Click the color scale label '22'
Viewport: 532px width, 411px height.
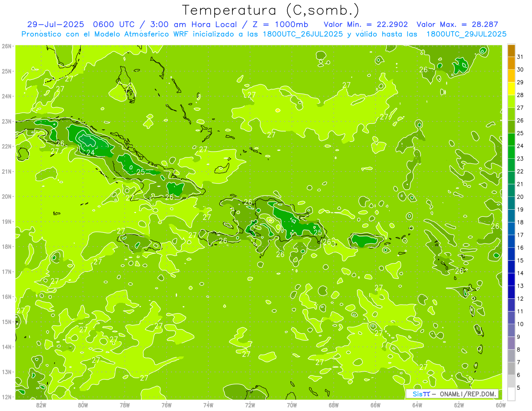pos(520,171)
